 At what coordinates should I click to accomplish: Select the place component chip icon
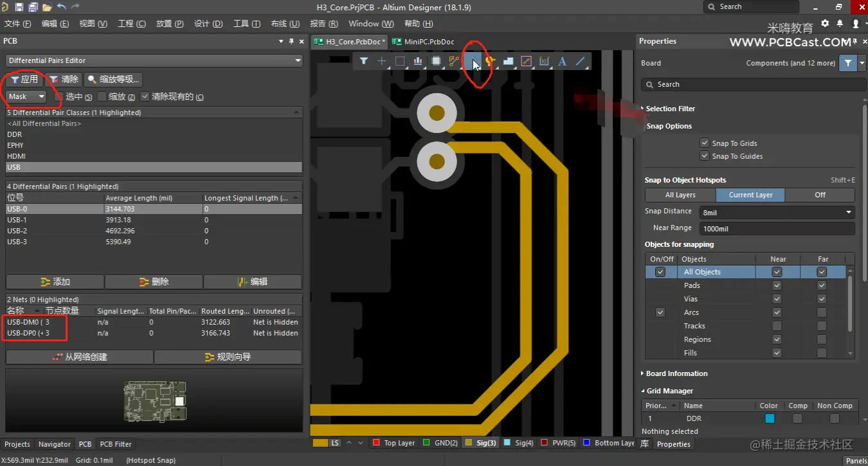click(x=436, y=62)
